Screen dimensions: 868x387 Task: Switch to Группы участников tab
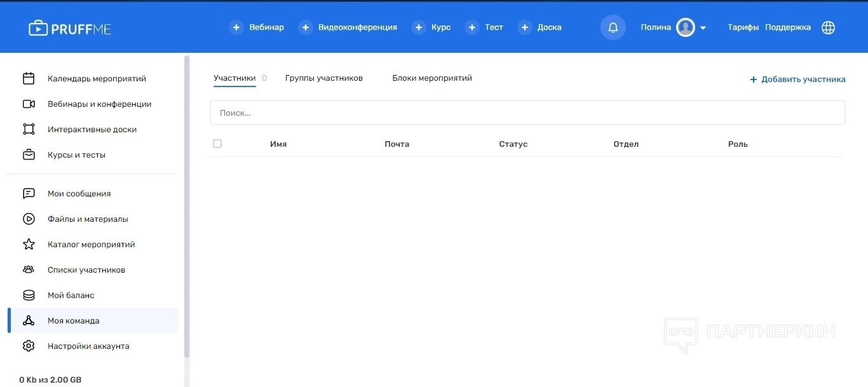click(323, 78)
